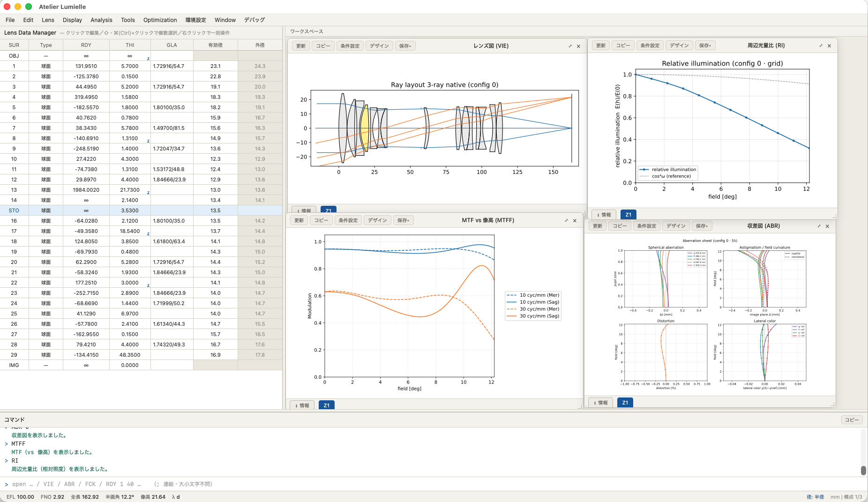Select the STO surface row
The width and height of the screenshot is (868, 502).
pos(141,210)
